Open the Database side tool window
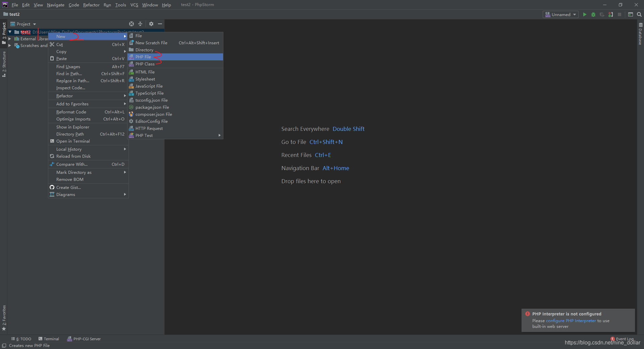 (x=640, y=34)
